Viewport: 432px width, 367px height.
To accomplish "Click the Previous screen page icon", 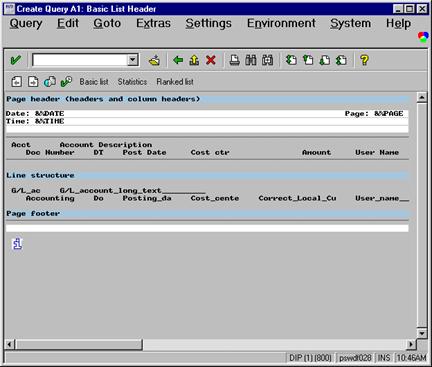I will click(x=17, y=82).
